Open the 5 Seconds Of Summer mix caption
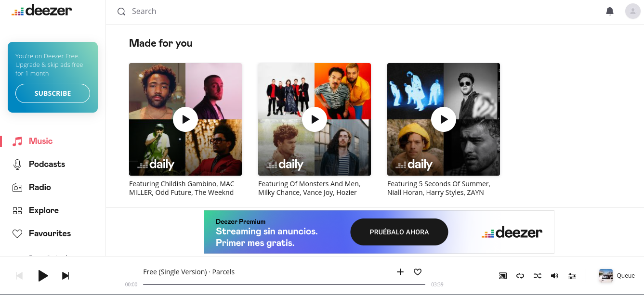The image size is (644, 295). (438, 188)
